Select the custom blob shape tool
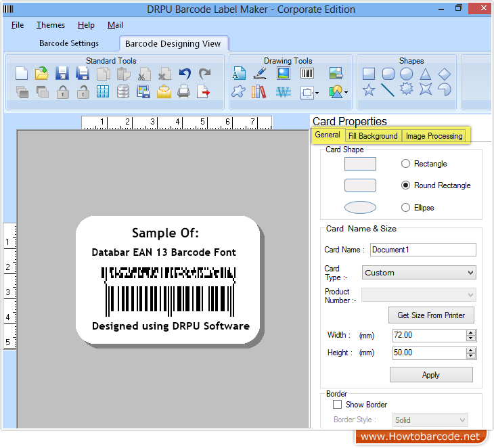Screen dimensions: 494x448 coord(238,92)
